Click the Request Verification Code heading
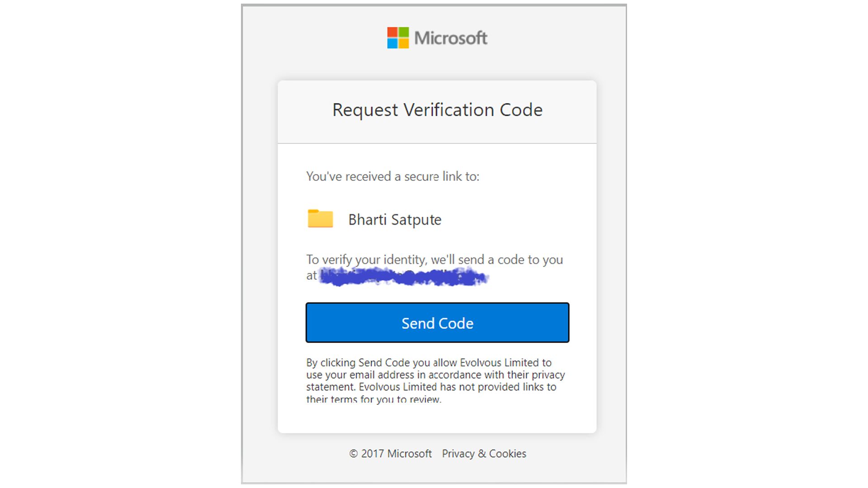Screen dimensions: 868x488 [437, 110]
